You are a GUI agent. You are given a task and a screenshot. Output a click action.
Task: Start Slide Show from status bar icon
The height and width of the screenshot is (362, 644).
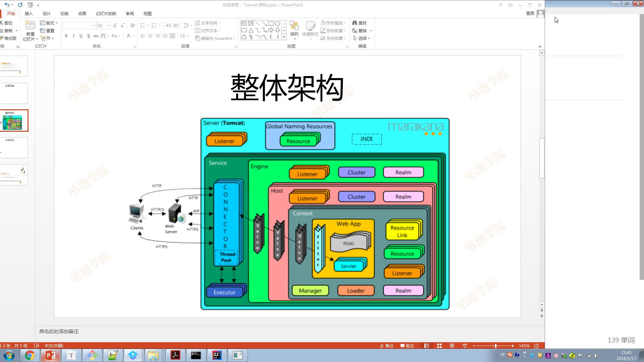[x=465, y=346]
